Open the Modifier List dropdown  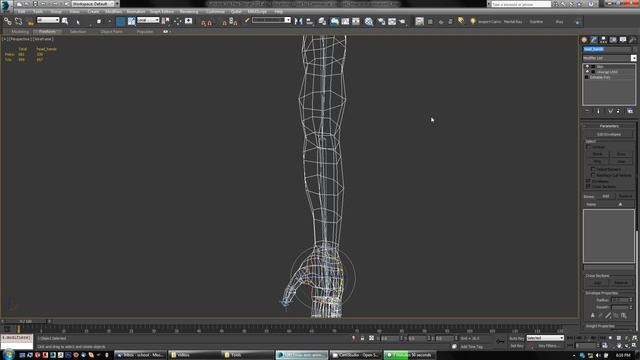[x=609, y=58]
